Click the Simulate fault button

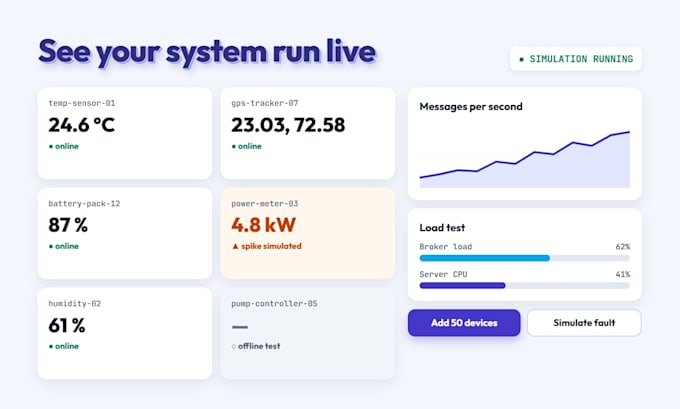tap(584, 323)
